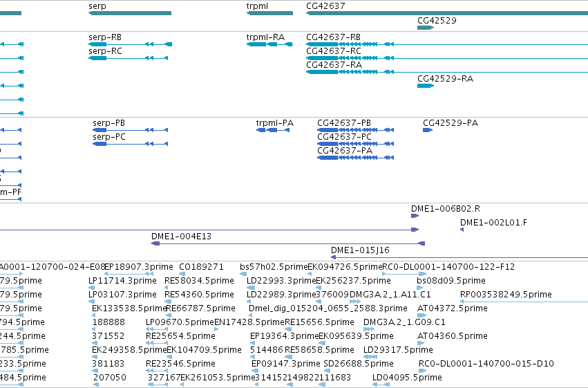The height and width of the screenshot is (388, 588).
Task: Select EST RE25654.5prime
Action: click(x=180, y=336)
